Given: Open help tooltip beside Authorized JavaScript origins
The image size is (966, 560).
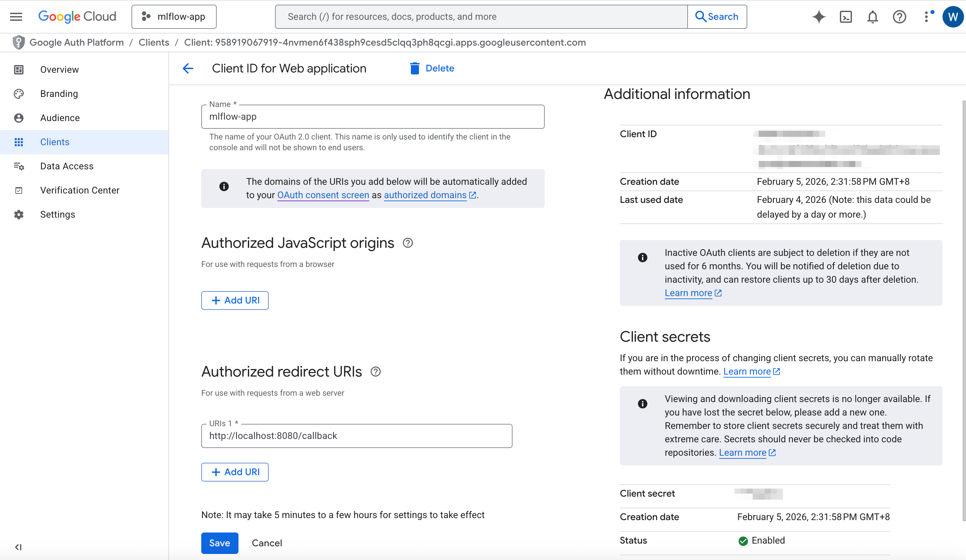Looking at the screenshot, I should click(x=408, y=243).
